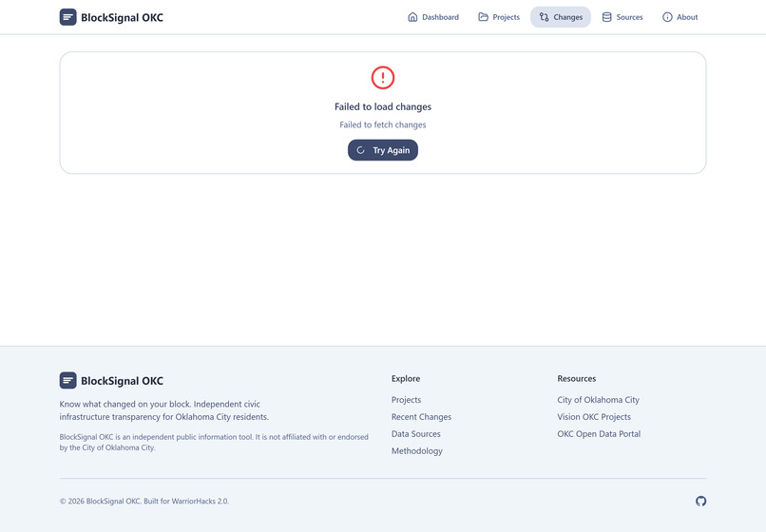766x532 pixels.
Task: Click the Resources footer heading
Action: [577, 379]
